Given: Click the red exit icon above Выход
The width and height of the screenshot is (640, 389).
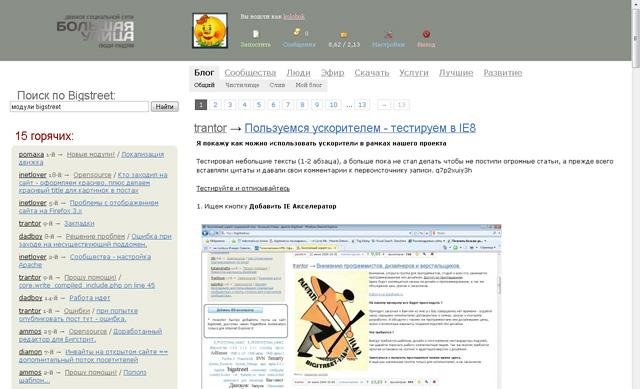Looking at the screenshot, I should click(426, 34).
